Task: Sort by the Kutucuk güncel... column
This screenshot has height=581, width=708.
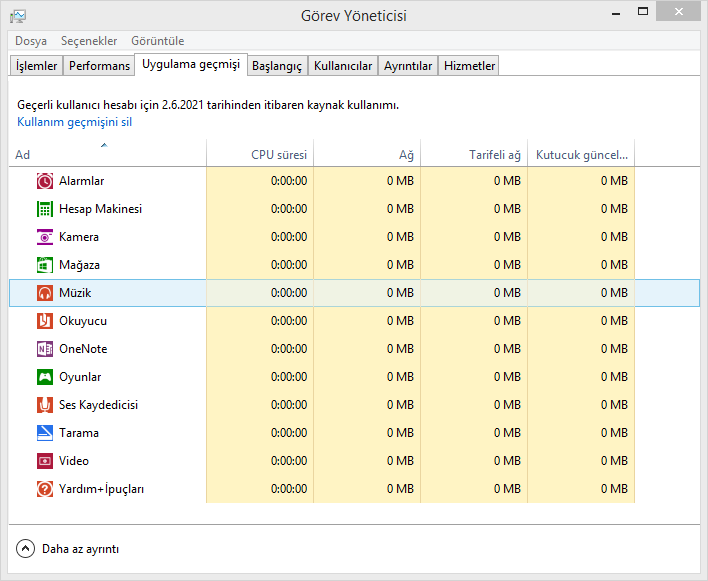Action: [581, 154]
